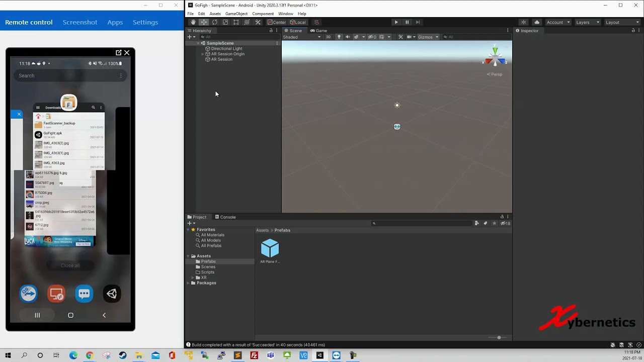
Task: Tap phone recent apps navigation button
Action: [x=37, y=315]
